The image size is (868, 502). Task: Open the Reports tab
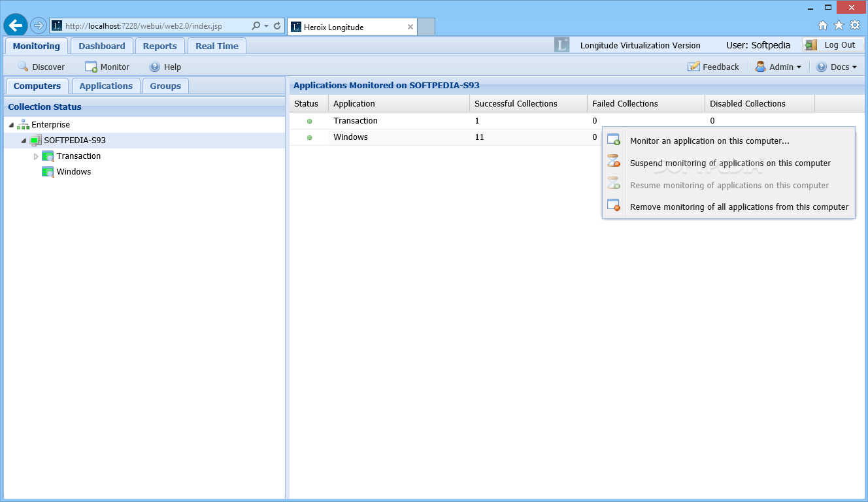click(x=160, y=46)
